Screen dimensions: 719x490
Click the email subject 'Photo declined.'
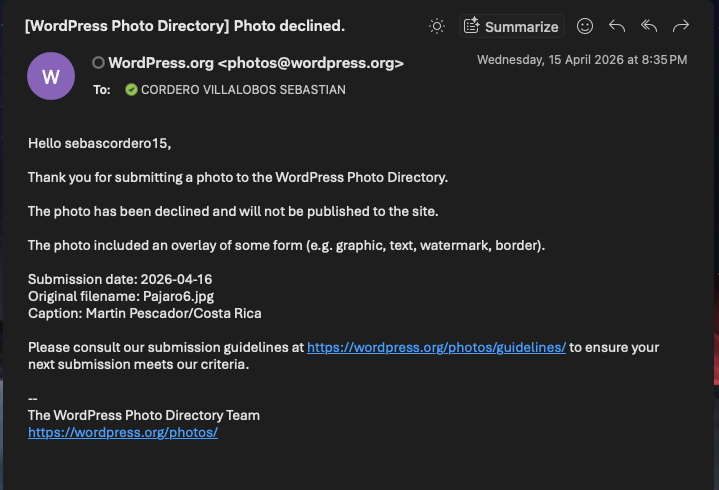coord(185,26)
